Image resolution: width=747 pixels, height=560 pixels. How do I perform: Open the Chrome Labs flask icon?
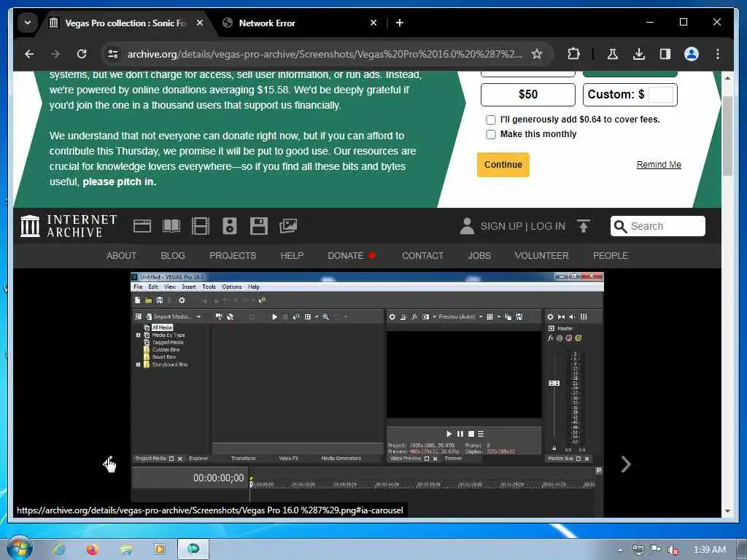613,54
